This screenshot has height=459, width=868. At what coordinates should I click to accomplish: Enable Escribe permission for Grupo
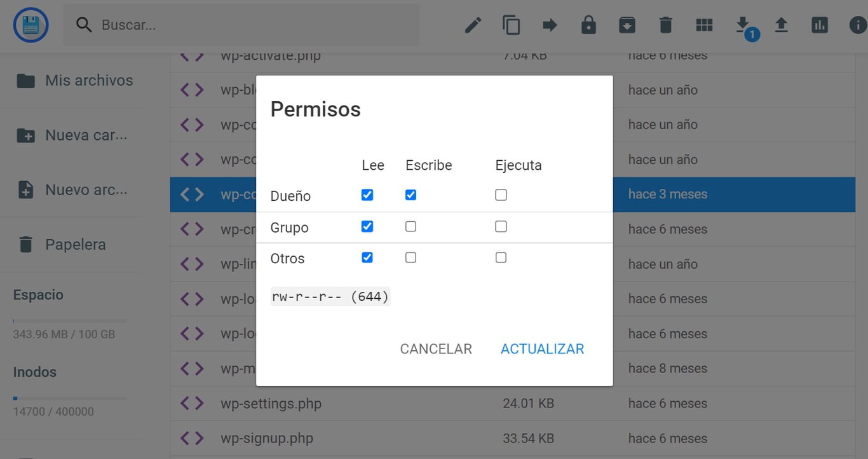[410, 226]
